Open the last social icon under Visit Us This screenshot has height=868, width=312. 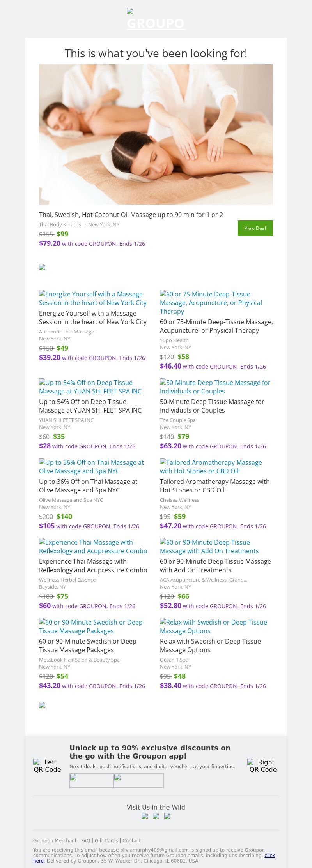[167, 816]
